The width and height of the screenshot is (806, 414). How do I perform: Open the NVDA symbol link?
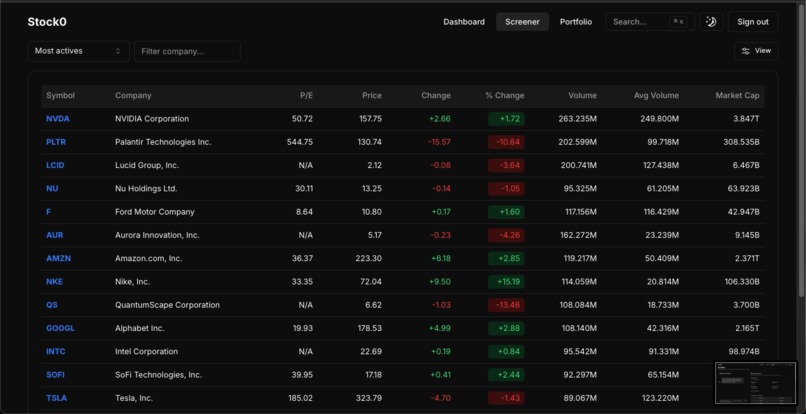coord(58,119)
